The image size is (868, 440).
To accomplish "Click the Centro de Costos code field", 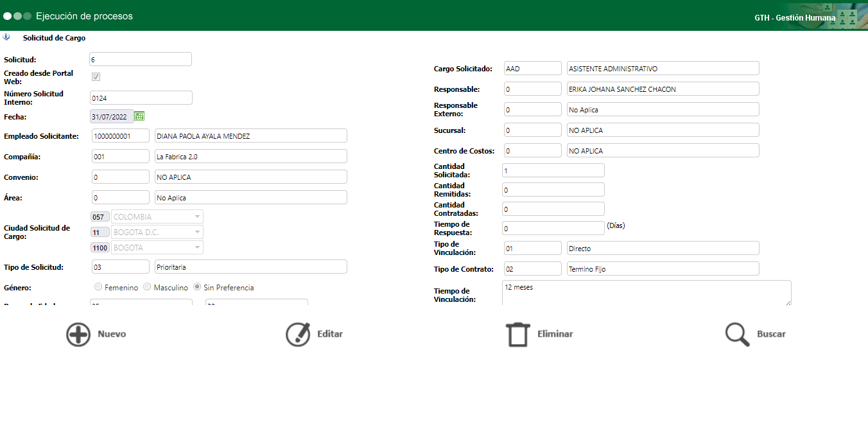I will pos(533,150).
